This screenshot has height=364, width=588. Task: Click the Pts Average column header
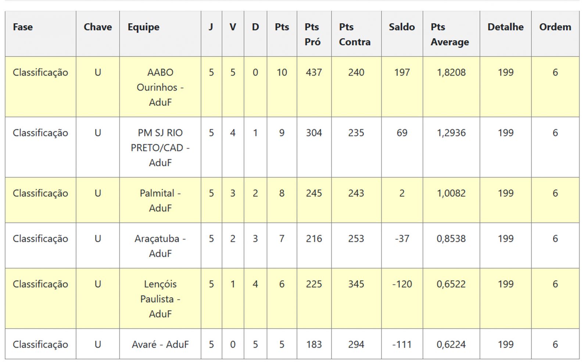[x=449, y=34]
